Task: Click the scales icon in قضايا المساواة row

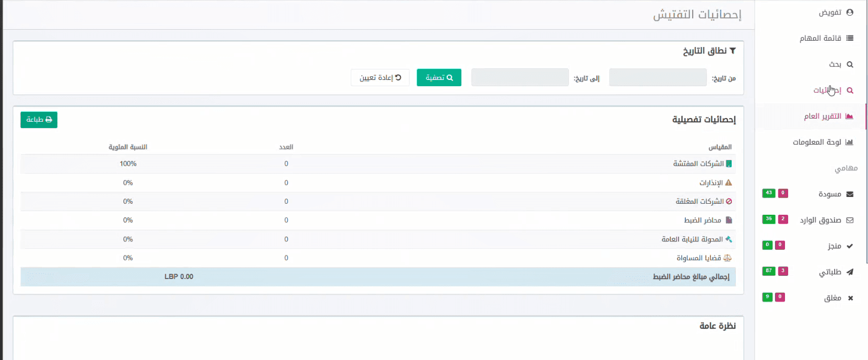Action: click(x=728, y=258)
